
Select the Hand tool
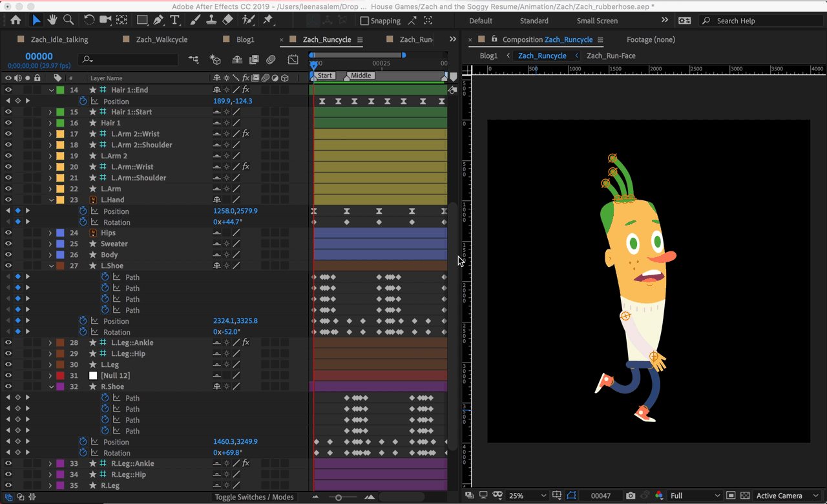52,20
